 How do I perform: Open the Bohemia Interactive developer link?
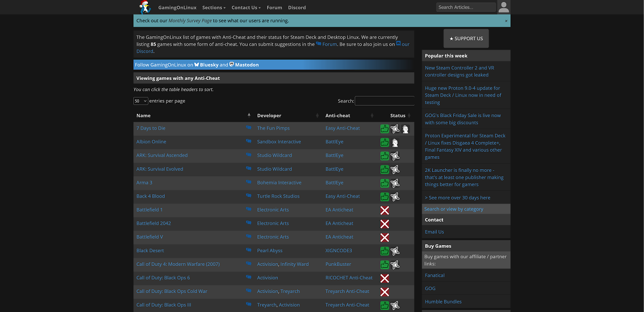pyautogui.click(x=279, y=182)
